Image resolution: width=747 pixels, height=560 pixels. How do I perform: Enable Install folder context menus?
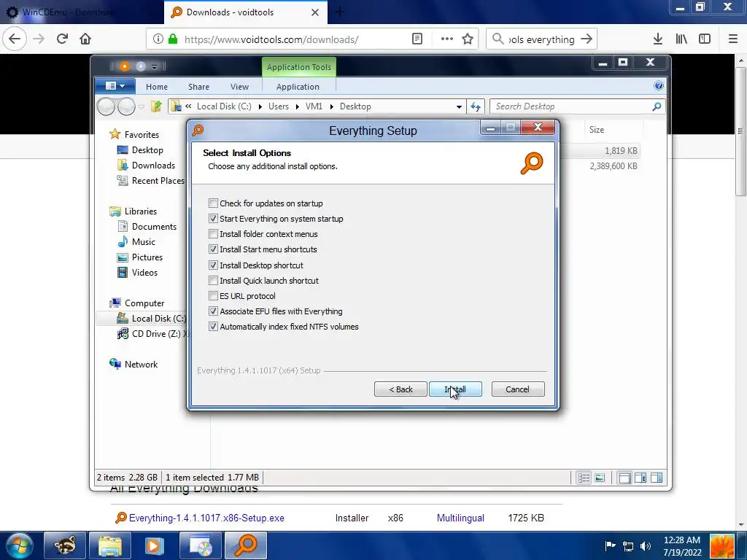pos(213,234)
